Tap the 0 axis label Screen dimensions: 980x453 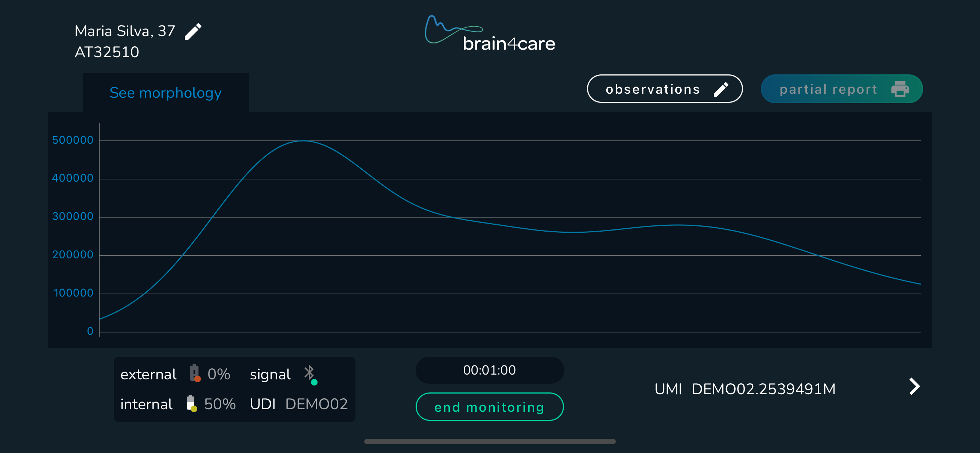(90, 331)
